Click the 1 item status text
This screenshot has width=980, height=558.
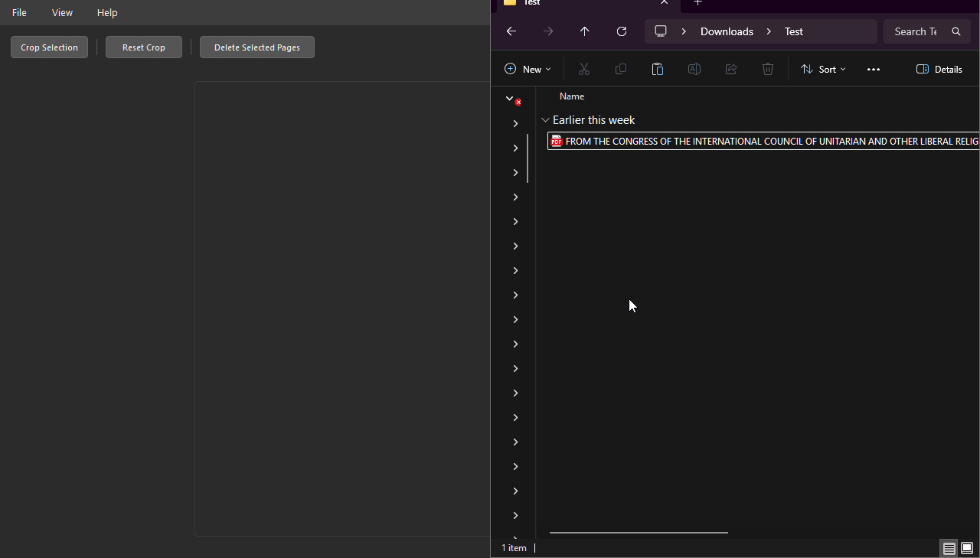[514, 548]
